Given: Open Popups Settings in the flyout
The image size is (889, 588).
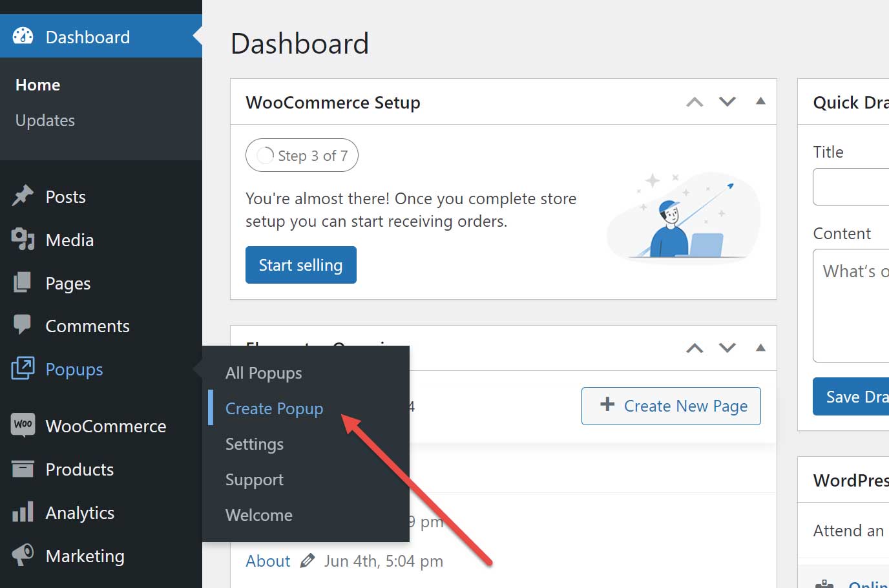Looking at the screenshot, I should pos(255,444).
